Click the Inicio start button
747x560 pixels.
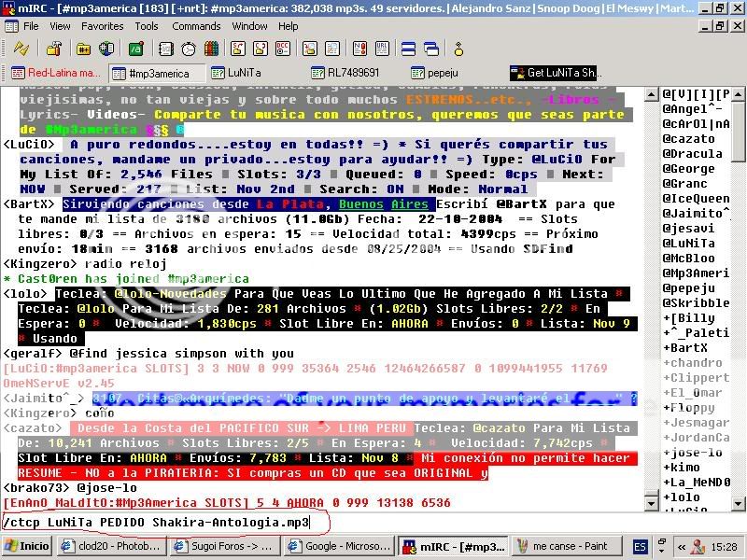coord(27,546)
